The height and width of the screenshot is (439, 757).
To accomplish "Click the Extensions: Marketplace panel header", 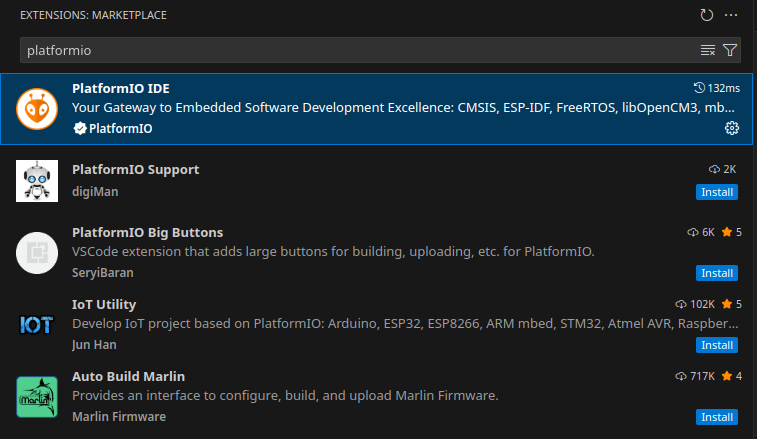I will [x=93, y=15].
